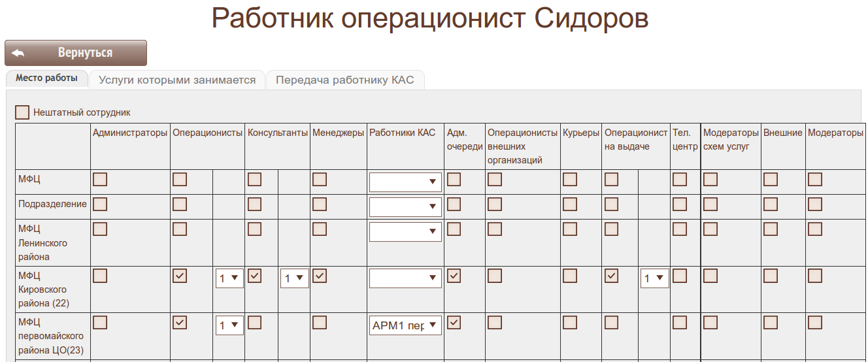Check Модераторы схем услуг in МФЦ row
Screen dimensions: 868x362
[x=710, y=180]
